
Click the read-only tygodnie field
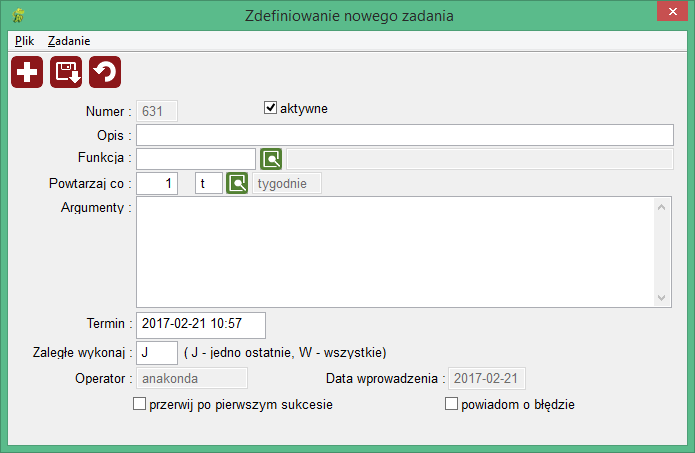click(x=287, y=184)
